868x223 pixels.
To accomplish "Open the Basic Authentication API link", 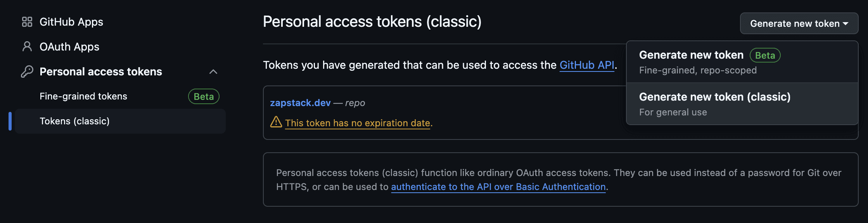I will coord(498,187).
